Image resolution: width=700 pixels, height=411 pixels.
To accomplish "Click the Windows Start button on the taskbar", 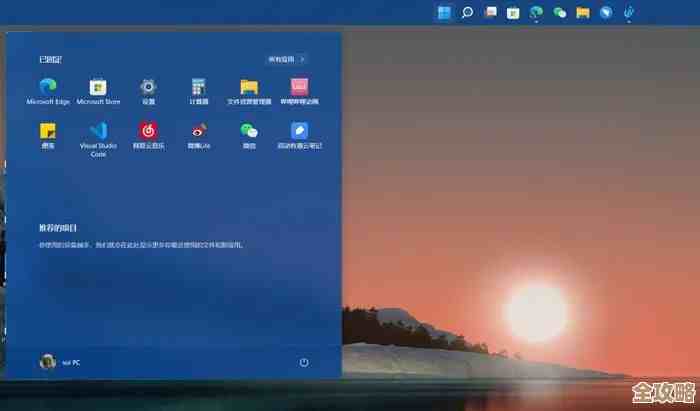I will coord(444,12).
